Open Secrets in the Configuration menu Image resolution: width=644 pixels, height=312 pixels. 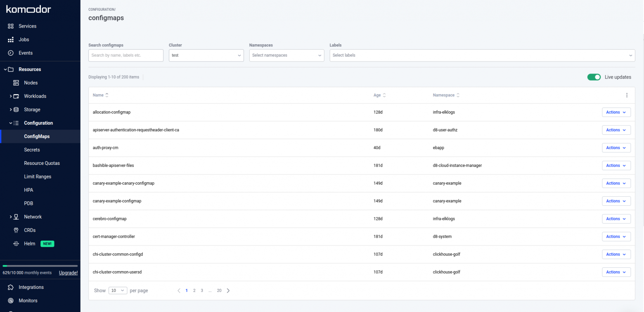(32, 150)
